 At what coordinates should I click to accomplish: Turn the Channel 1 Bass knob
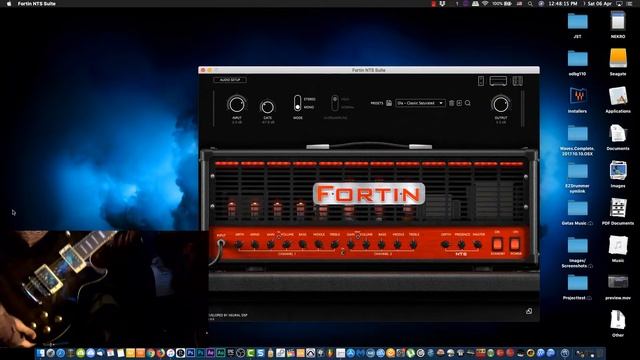(x=302, y=245)
